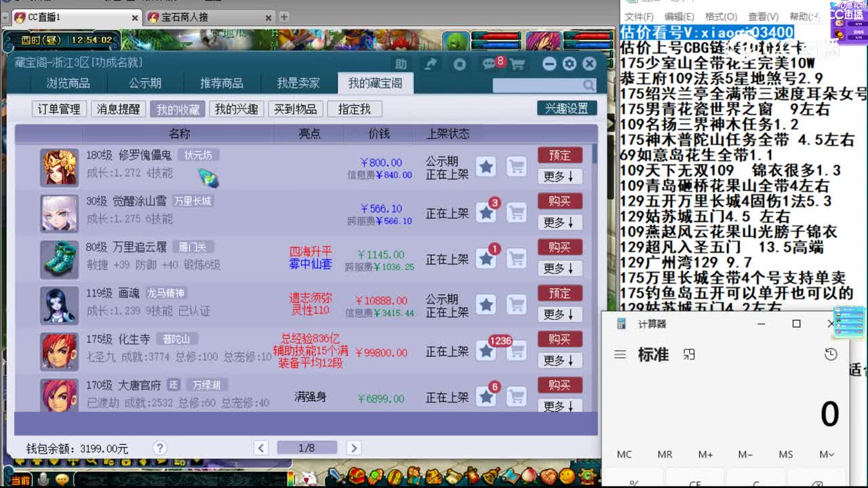The height and width of the screenshot is (488, 868).
Task: Click the share arrow icon in header
Action: point(430,64)
